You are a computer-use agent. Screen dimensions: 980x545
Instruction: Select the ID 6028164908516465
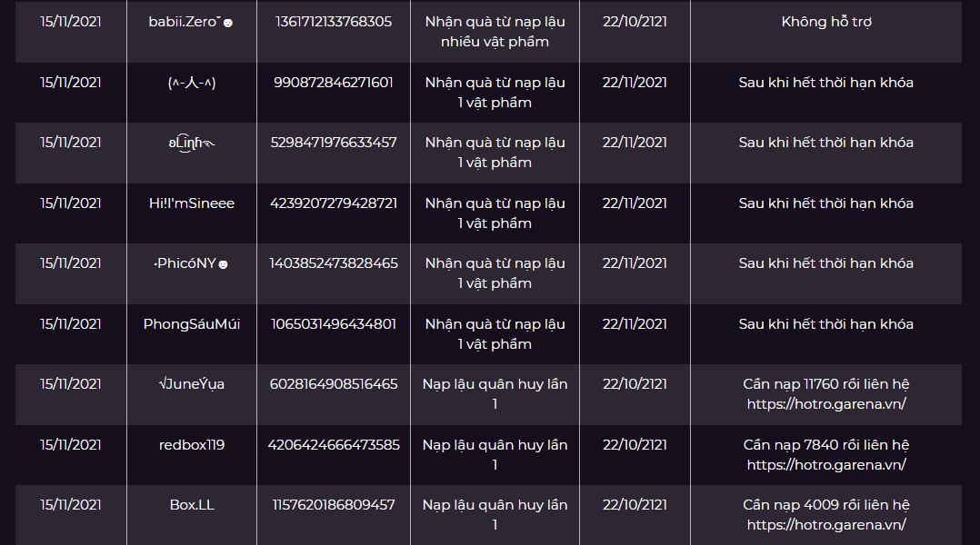click(x=334, y=384)
